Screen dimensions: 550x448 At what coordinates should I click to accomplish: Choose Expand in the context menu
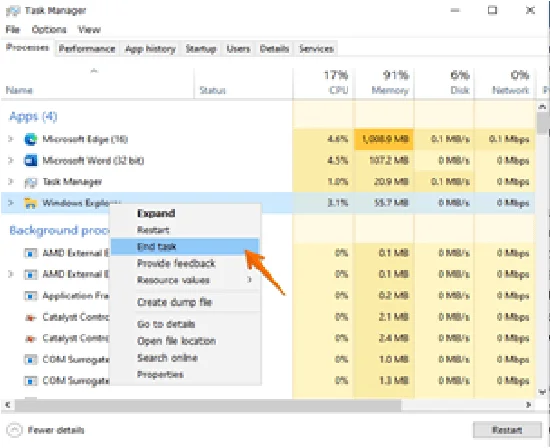186,213
